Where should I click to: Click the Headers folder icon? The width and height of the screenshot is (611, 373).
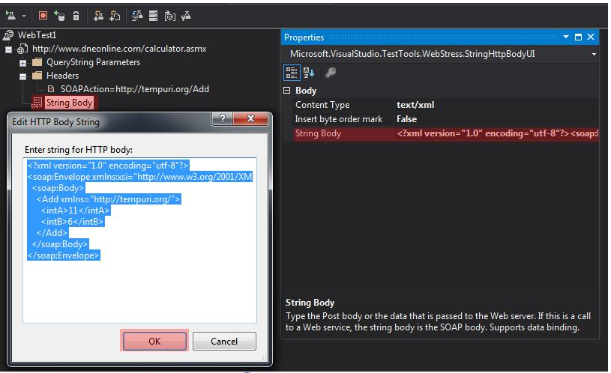(x=37, y=75)
